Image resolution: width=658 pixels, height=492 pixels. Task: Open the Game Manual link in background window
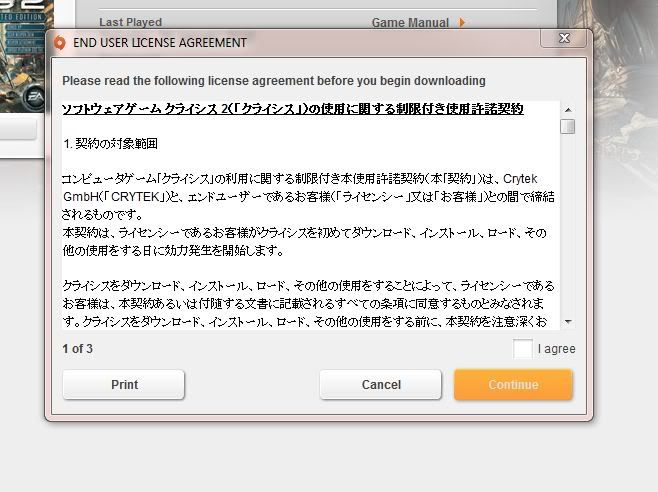(410, 23)
